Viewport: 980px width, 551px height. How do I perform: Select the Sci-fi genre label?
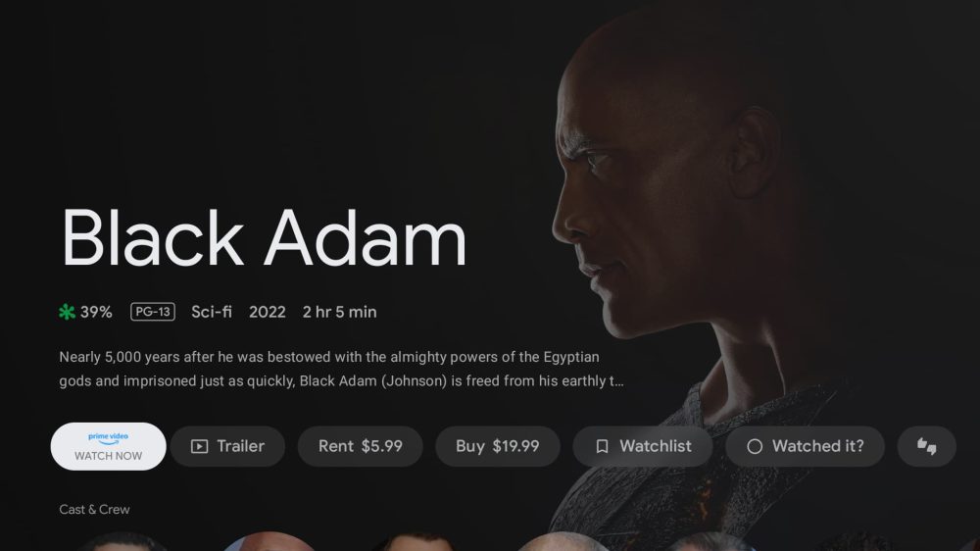point(212,312)
